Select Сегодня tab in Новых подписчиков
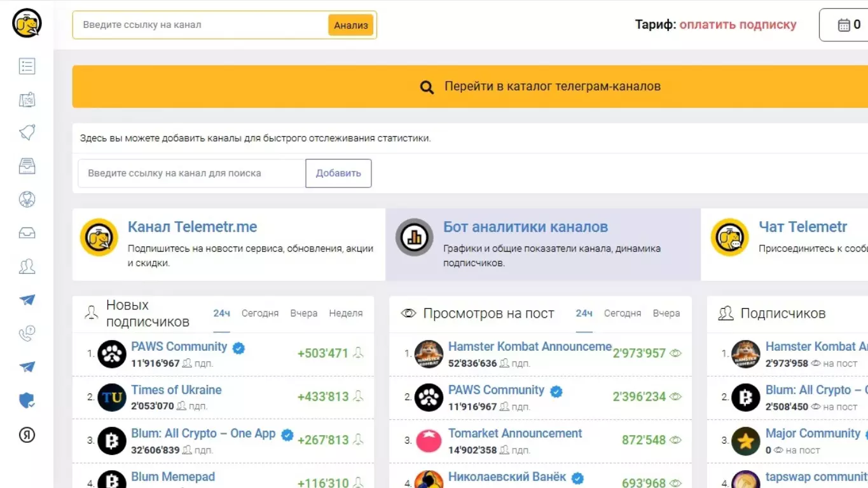The height and width of the screenshot is (488, 868). coord(260,313)
